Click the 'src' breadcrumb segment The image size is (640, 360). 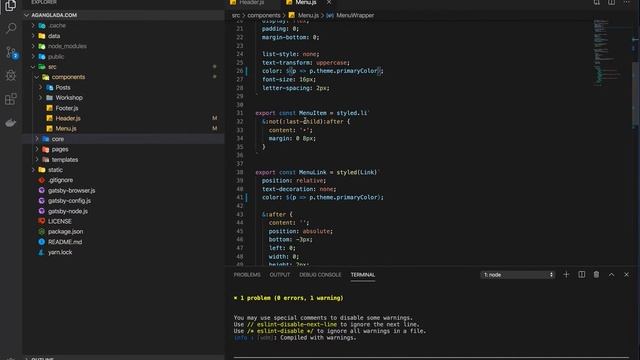coord(236,15)
